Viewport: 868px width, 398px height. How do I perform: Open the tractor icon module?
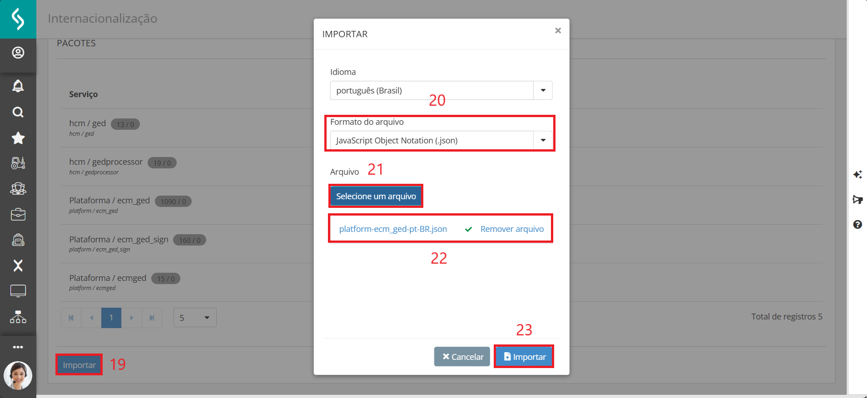tap(18, 163)
